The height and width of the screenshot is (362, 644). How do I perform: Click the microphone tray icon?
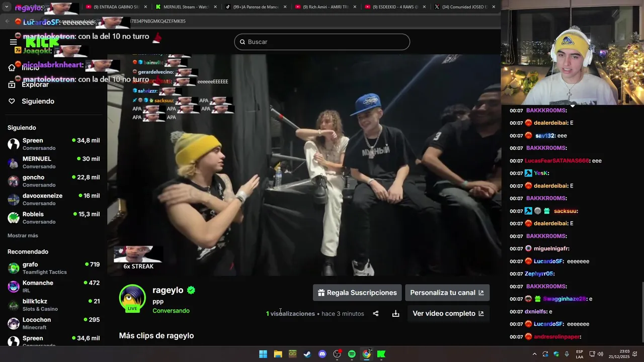click(567, 354)
